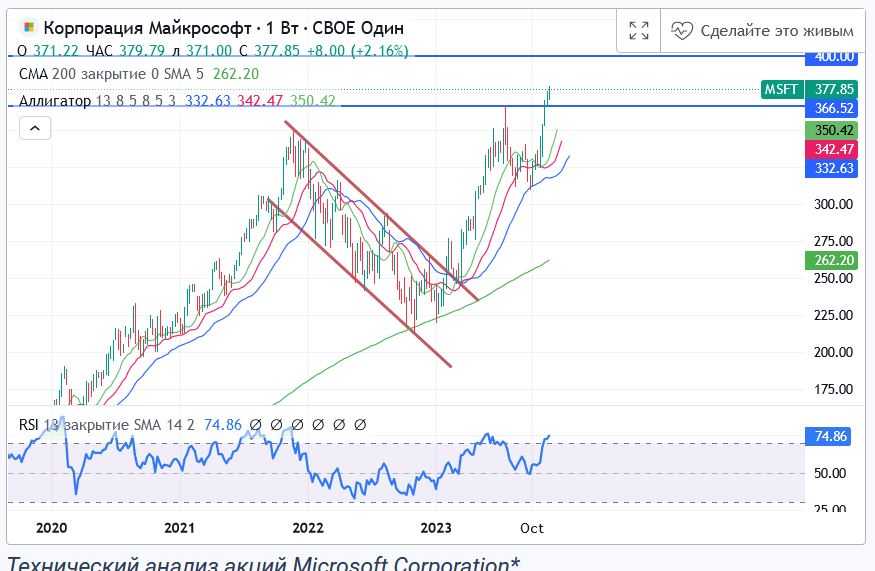Click the 2022 mark on time axis

[307, 528]
